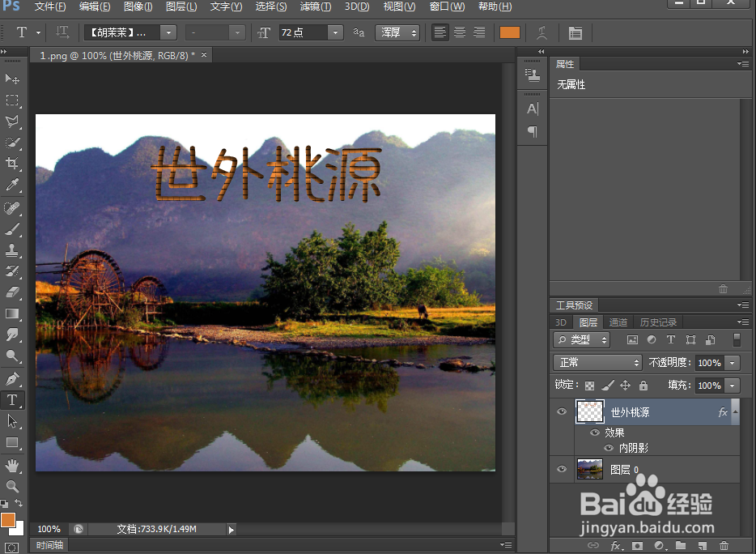Select the Zoom tool
The height and width of the screenshot is (554, 756).
12,486
